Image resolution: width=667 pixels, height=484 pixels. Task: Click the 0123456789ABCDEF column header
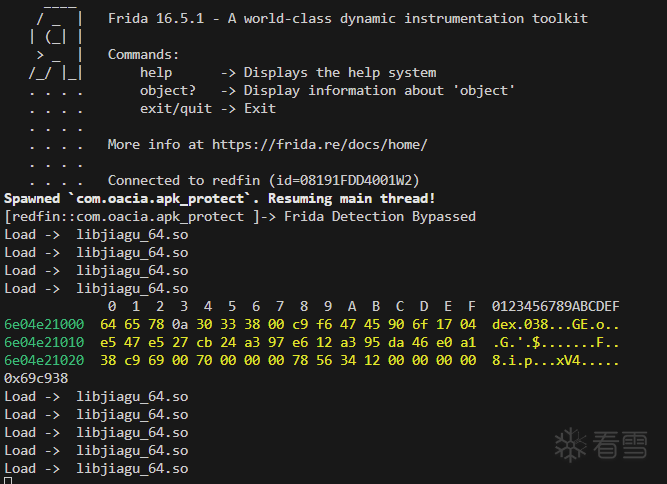556,306
